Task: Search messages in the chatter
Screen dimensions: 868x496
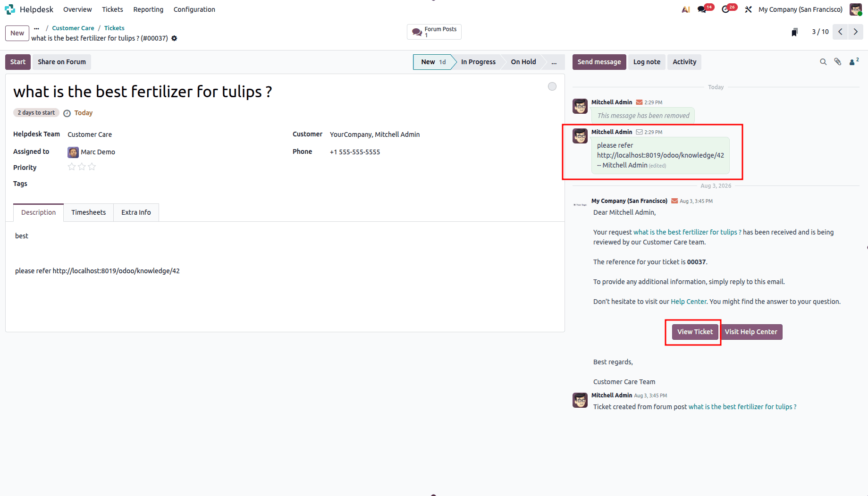Action: (x=823, y=62)
